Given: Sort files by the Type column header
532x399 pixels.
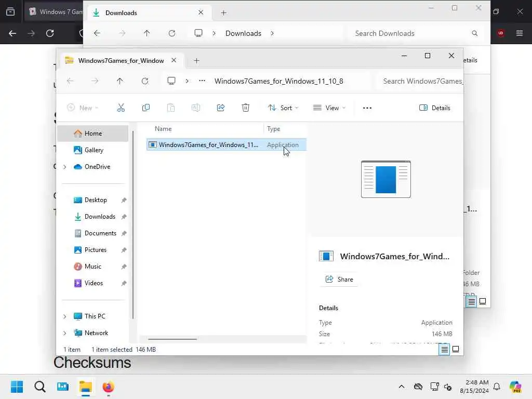Looking at the screenshot, I should (273, 129).
